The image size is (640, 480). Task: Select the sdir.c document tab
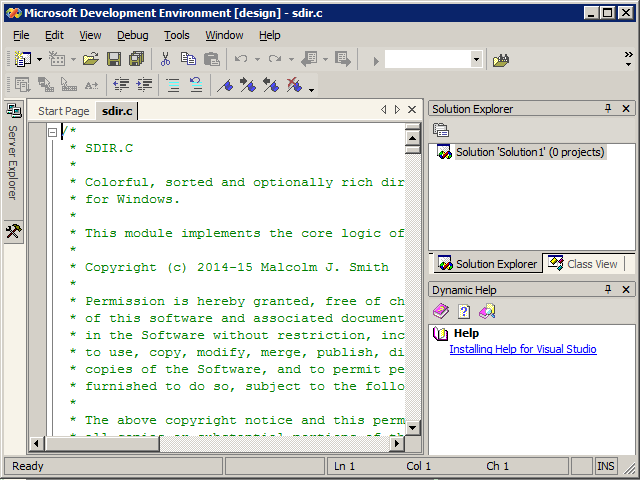pyautogui.click(x=117, y=111)
